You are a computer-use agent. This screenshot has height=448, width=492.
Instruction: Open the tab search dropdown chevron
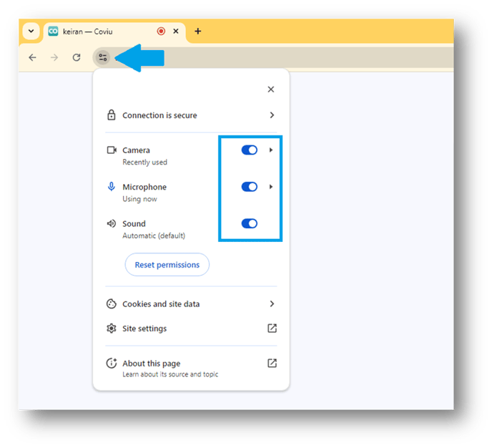click(x=31, y=31)
